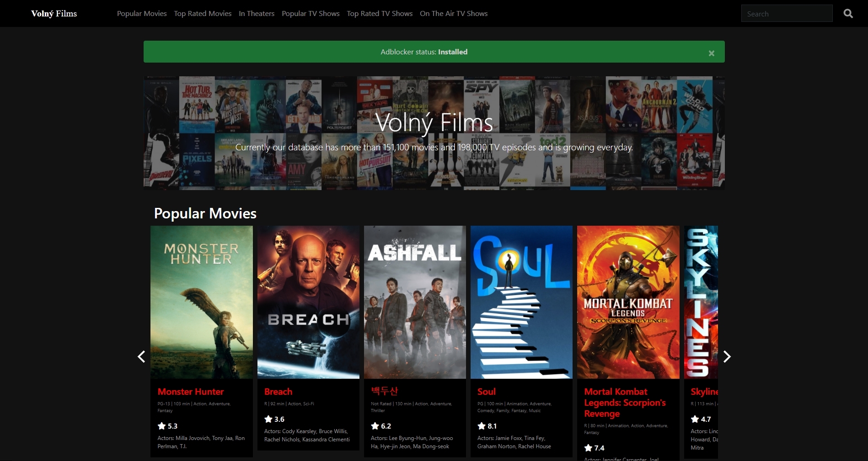Click Ashfall rating value 6.2
Screen dimensions: 868x461
point(386,426)
